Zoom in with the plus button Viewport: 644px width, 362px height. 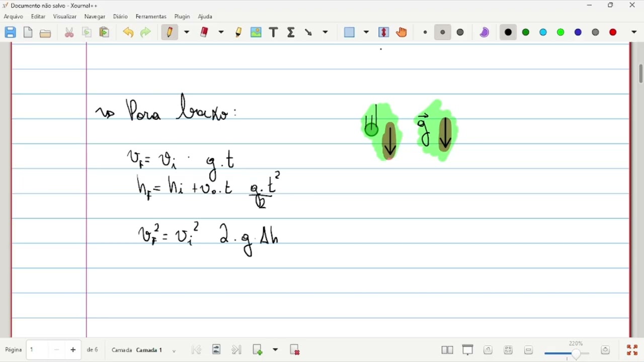(x=605, y=350)
